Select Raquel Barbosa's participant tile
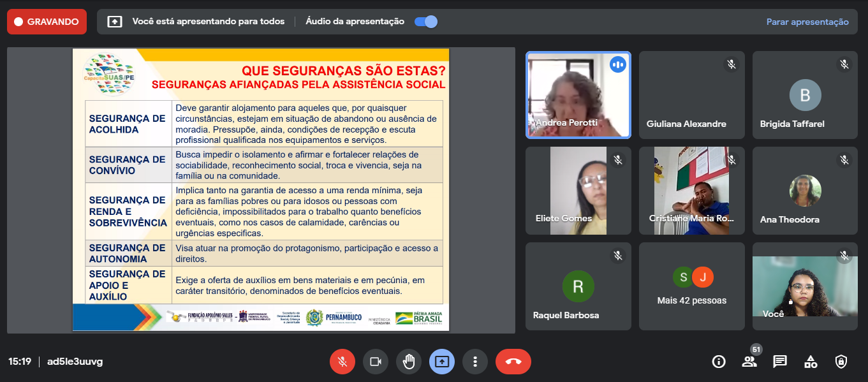This screenshot has width=868, height=382. point(578,286)
